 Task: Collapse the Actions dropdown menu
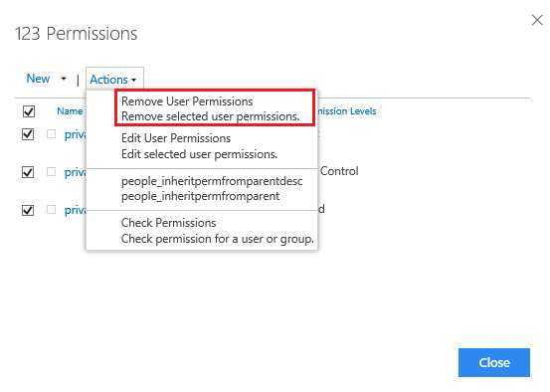[x=114, y=80]
